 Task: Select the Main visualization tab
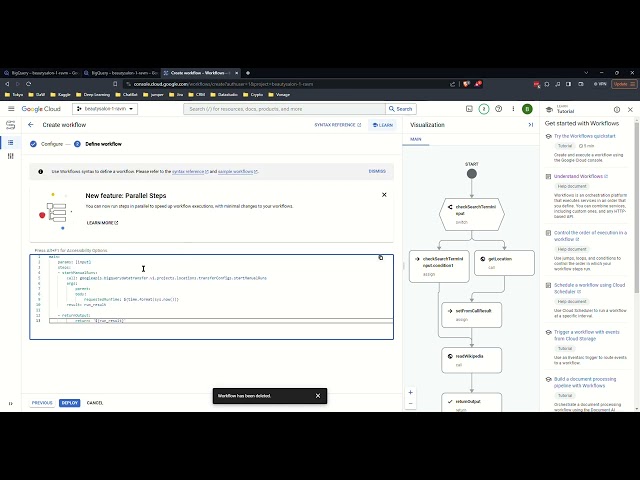point(416,140)
